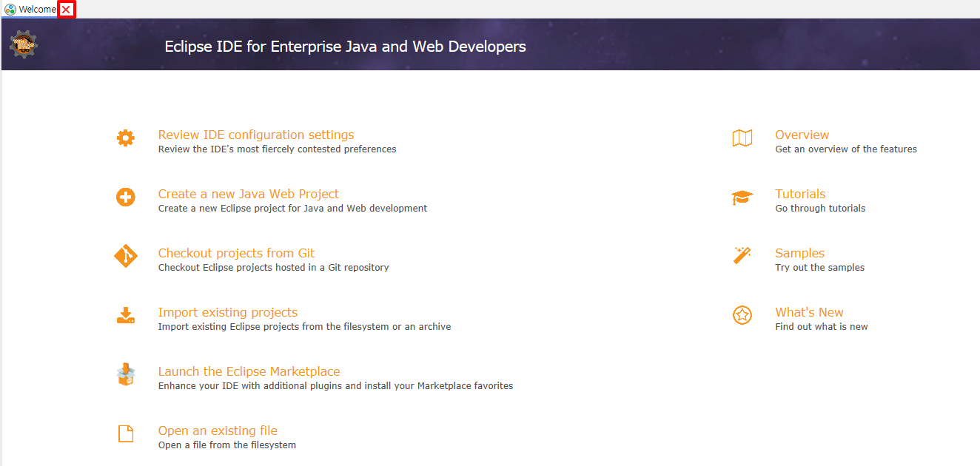Close the Welcome tab

click(x=66, y=9)
